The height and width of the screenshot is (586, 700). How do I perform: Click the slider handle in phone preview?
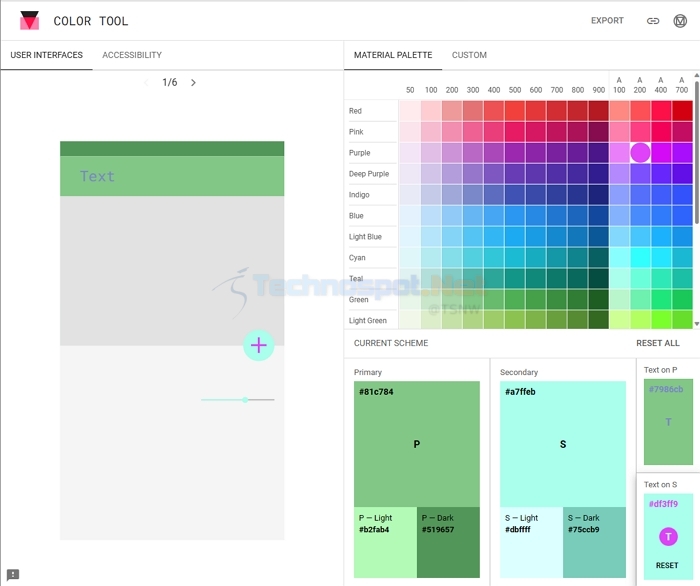(x=245, y=400)
